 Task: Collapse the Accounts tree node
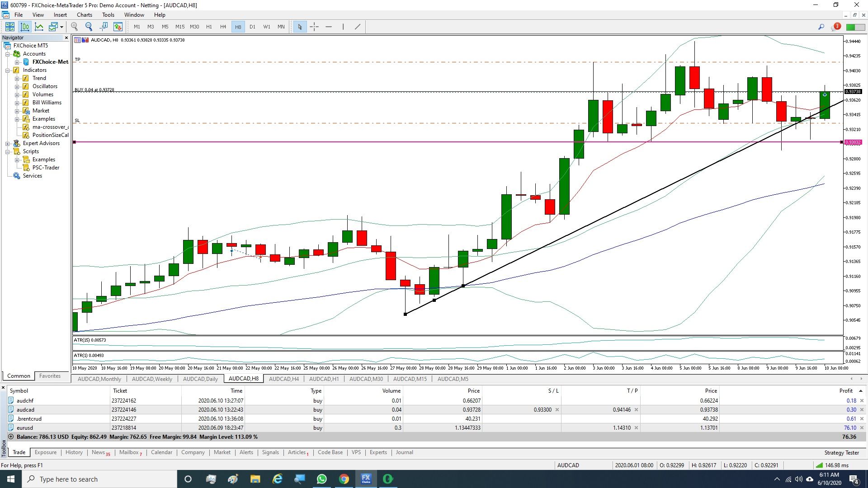[x=8, y=54]
